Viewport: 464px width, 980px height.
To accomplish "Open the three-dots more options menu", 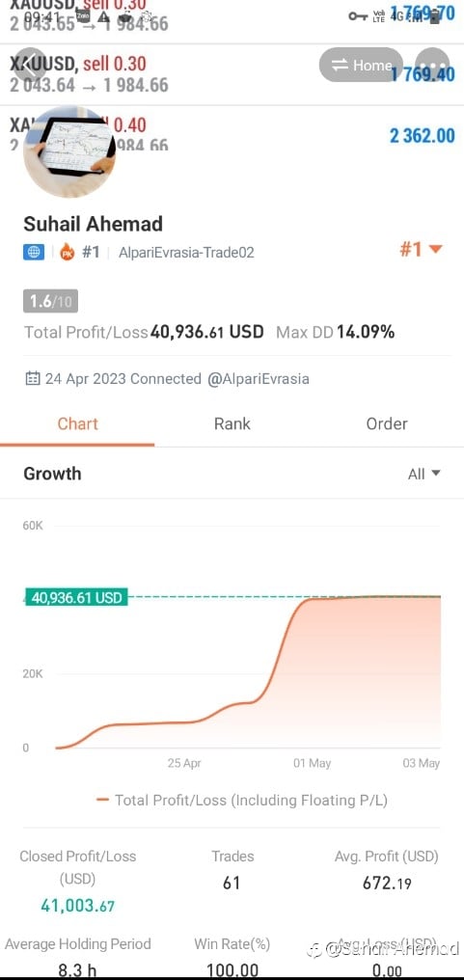I will [432, 65].
